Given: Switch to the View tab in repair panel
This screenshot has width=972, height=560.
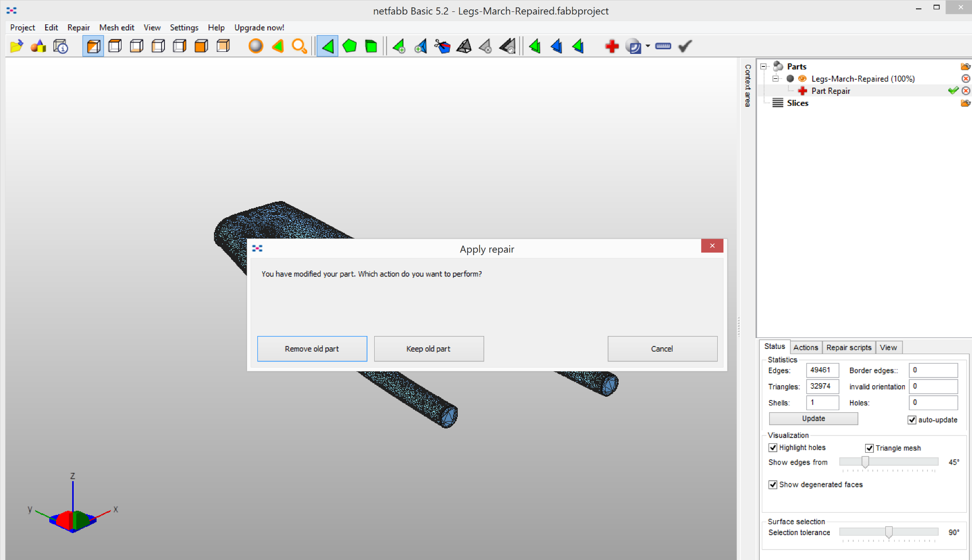Looking at the screenshot, I should pos(888,347).
